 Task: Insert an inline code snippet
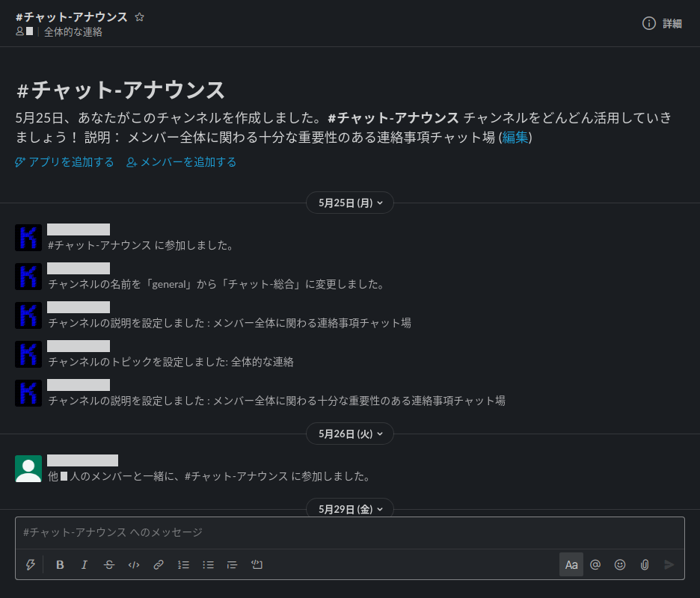click(x=134, y=564)
